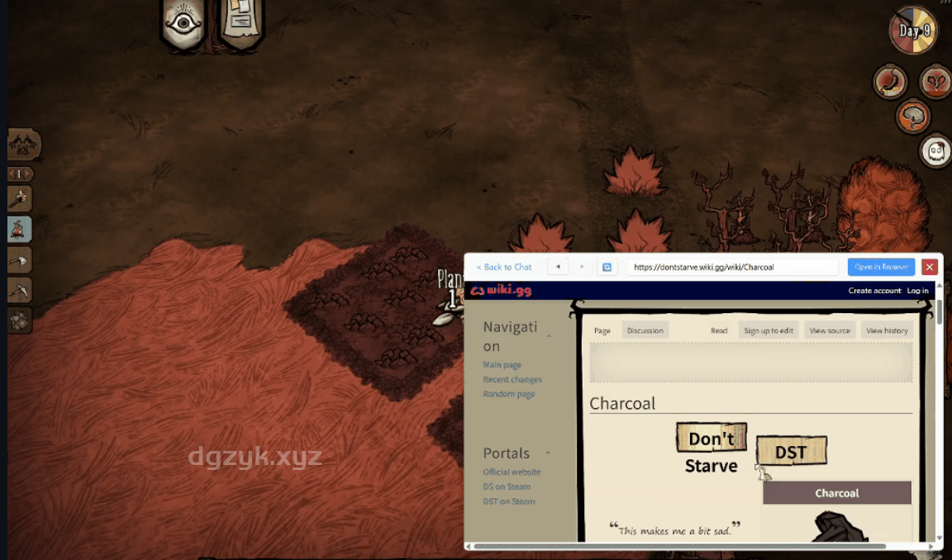952x560 pixels.
Task: Open the Discussion tab
Action: tap(645, 330)
